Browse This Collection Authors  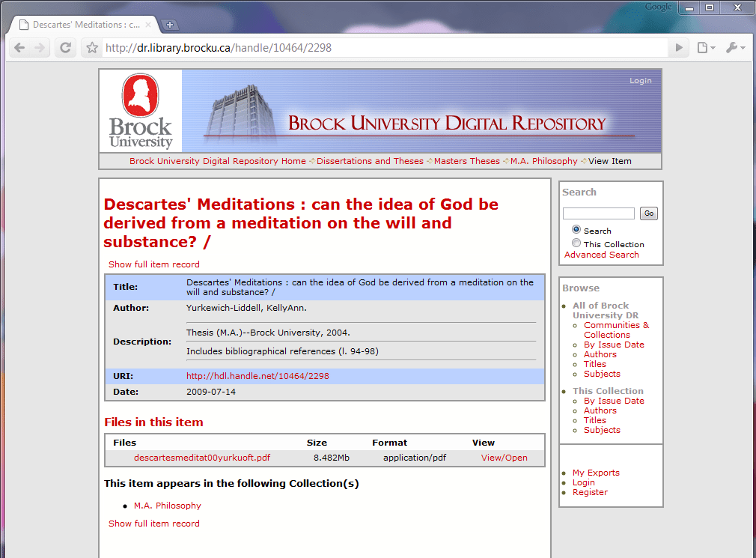tap(600, 410)
